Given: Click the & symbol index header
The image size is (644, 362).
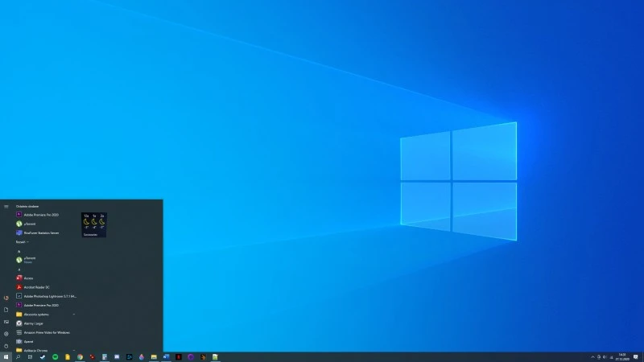Looking at the screenshot, I should tap(19, 251).
